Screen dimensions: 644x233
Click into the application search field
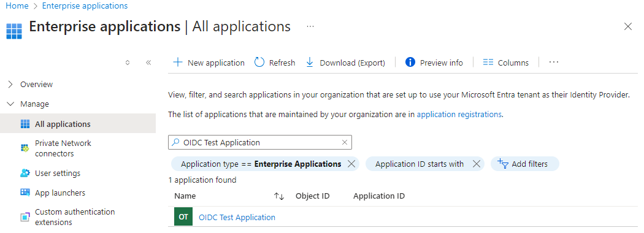click(260, 143)
